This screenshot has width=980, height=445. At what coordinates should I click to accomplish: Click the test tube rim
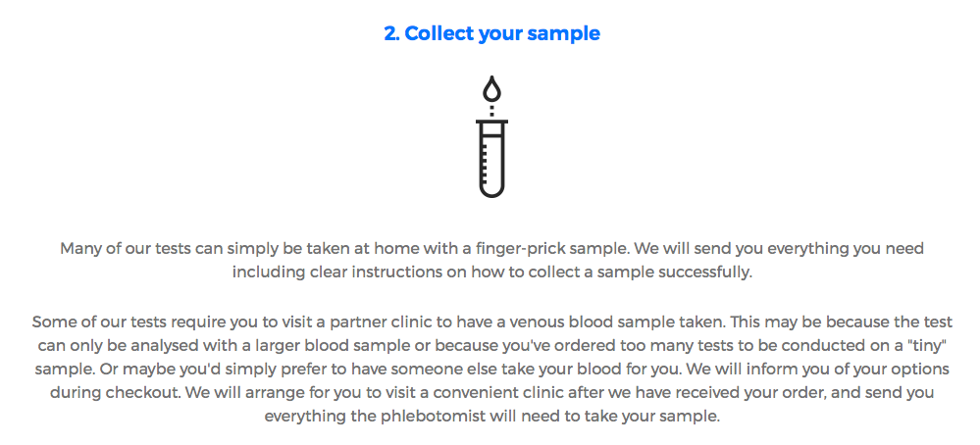[x=491, y=122]
